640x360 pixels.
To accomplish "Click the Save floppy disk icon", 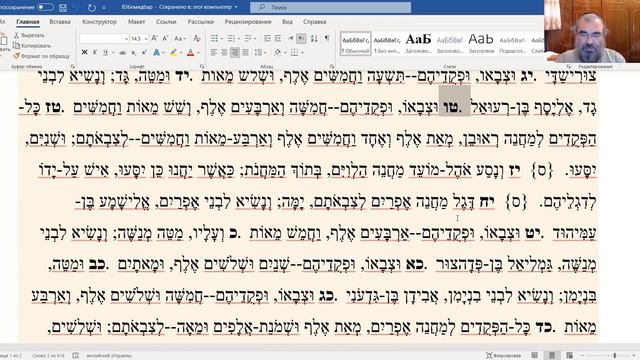I will click(x=63, y=7).
